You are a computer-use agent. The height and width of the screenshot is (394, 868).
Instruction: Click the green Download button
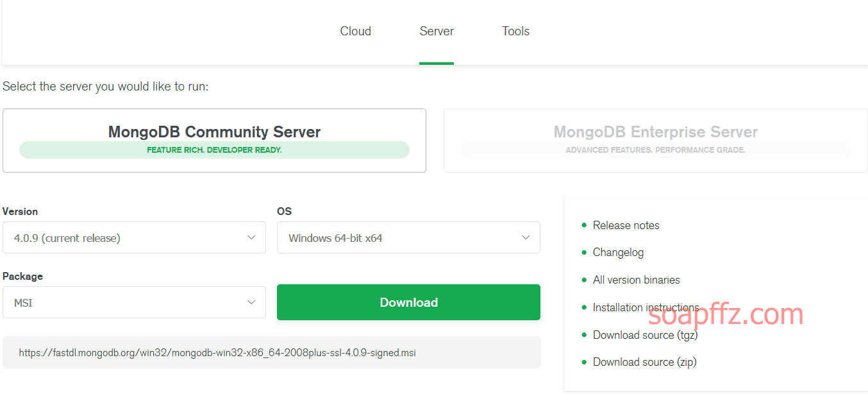coord(408,302)
